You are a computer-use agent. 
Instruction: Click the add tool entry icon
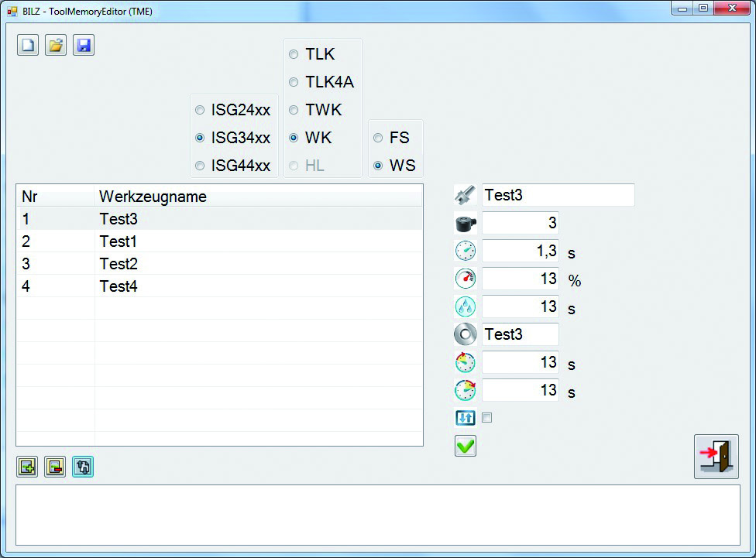pyautogui.click(x=26, y=467)
